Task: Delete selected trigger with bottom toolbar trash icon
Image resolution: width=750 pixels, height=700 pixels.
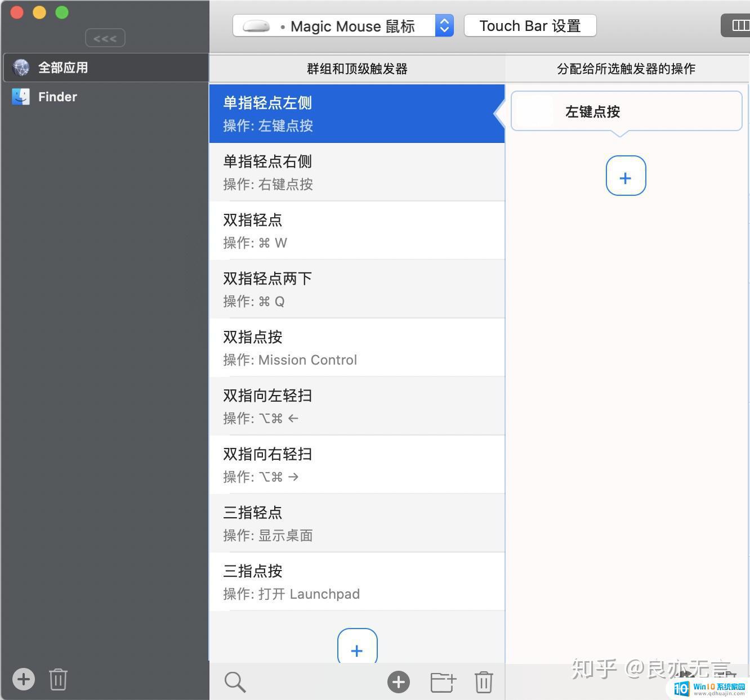Action: coord(484,682)
